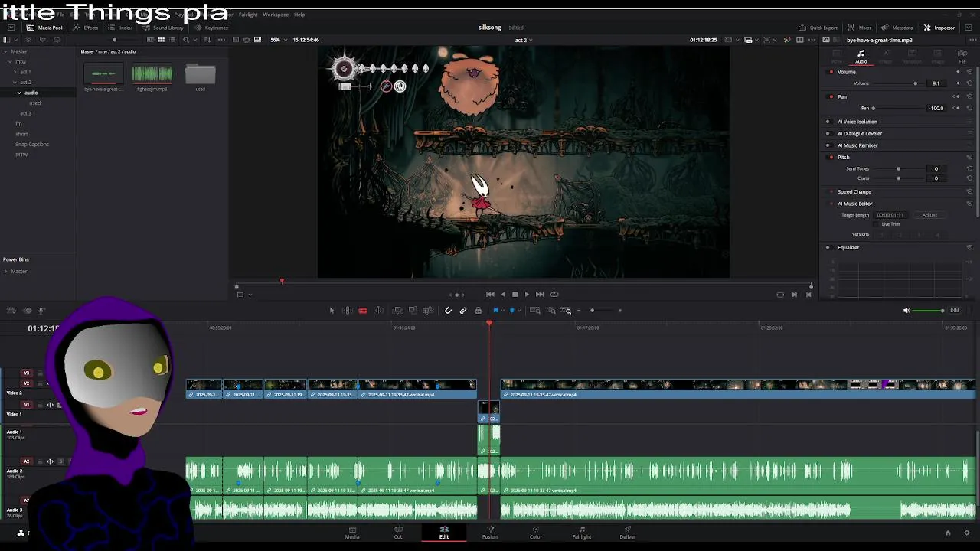The image size is (980, 551).
Task: Expand Master under Power Bins
Action: [6, 271]
